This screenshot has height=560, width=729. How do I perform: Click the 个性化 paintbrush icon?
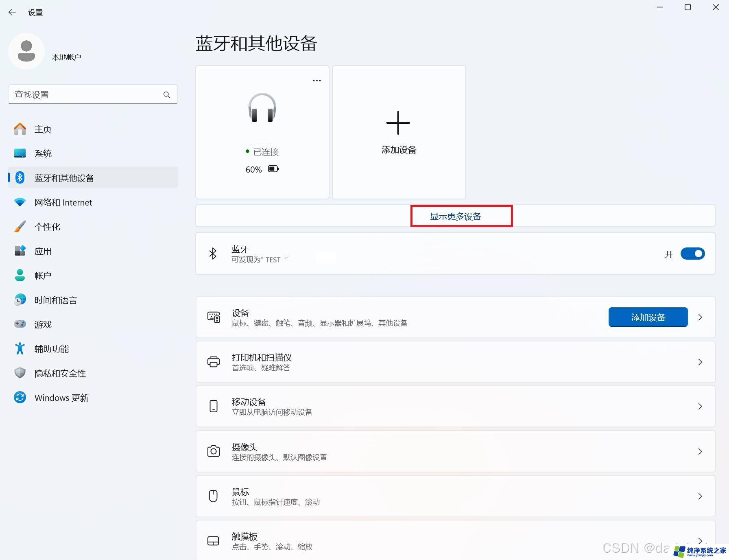pyautogui.click(x=20, y=226)
